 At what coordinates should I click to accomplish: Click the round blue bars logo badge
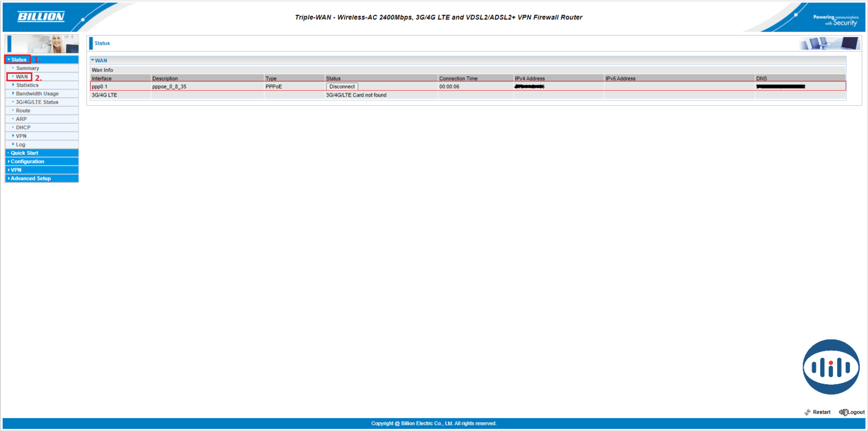[831, 367]
